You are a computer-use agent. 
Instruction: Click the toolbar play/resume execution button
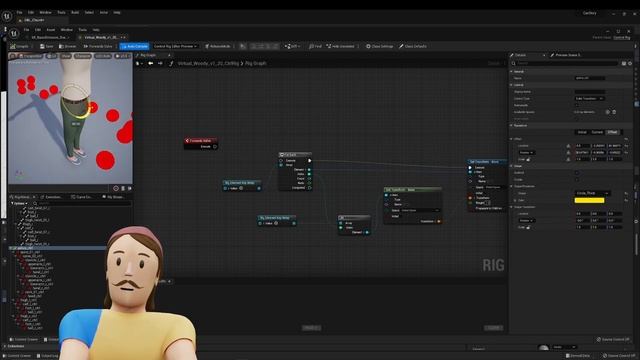242,47
